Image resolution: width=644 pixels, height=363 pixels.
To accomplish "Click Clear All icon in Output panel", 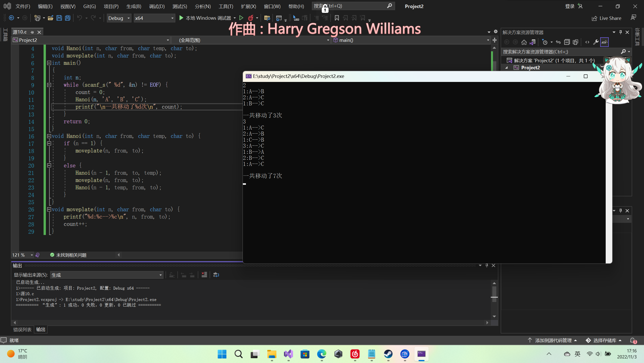I will [204, 275].
